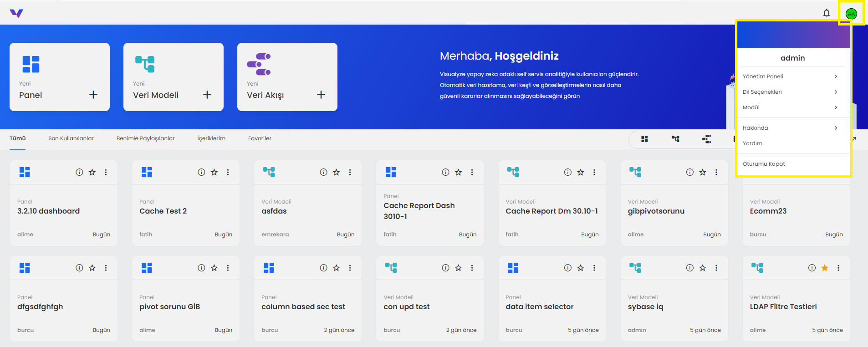Unfavorite the LDAP Filtre Testleri card
This screenshot has height=347, width=868.
point(824,268)
